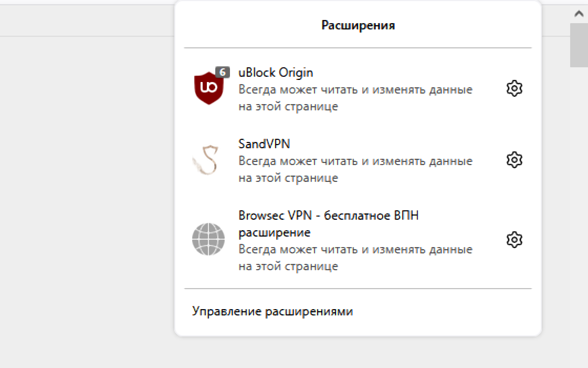
Task: Click the scrollbar up arrow
Action: click(579, 14)
